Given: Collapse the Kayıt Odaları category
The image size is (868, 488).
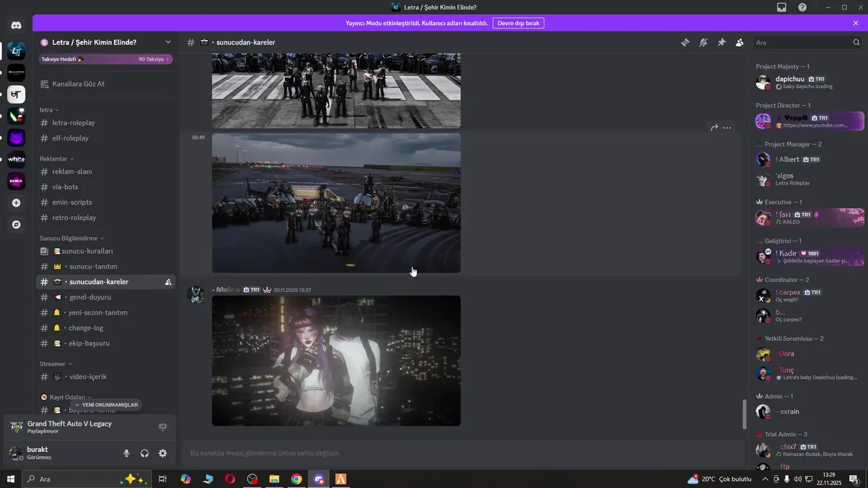Looking at the screenshot, I should click(66, 397).
